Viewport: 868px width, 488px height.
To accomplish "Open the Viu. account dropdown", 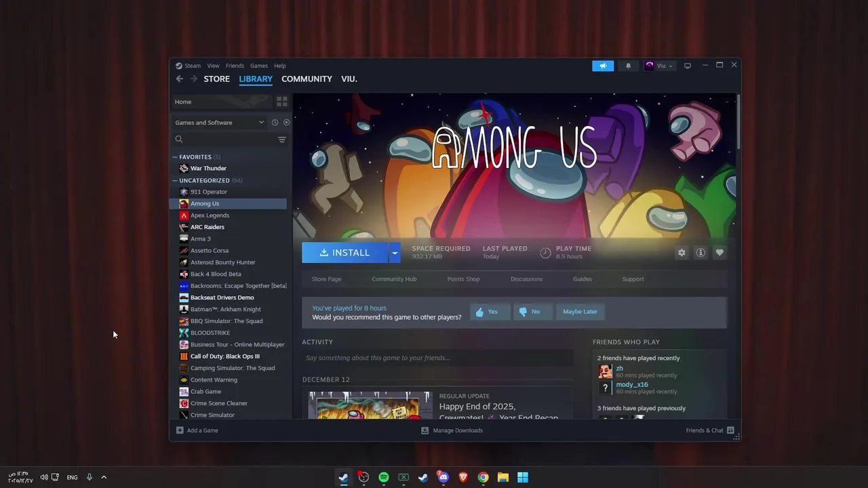I will [x=659, y=66].
